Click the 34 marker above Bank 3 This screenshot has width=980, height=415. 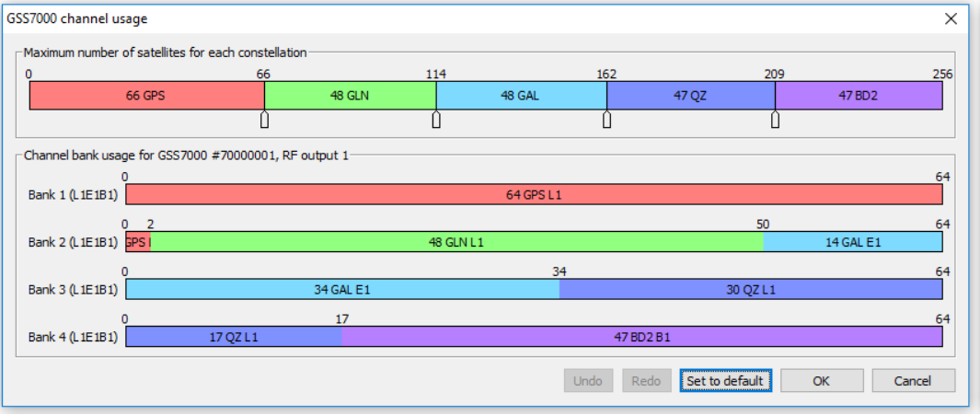[559, 271]
